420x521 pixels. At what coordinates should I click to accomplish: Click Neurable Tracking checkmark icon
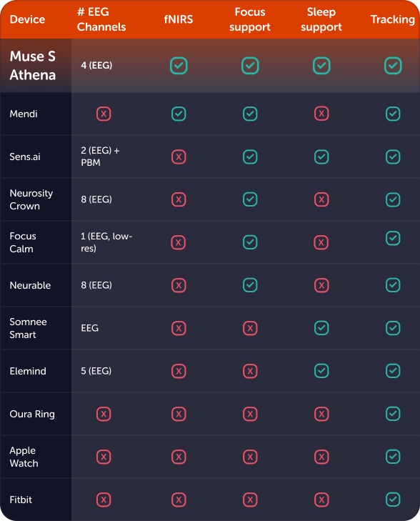coord(393,285)
